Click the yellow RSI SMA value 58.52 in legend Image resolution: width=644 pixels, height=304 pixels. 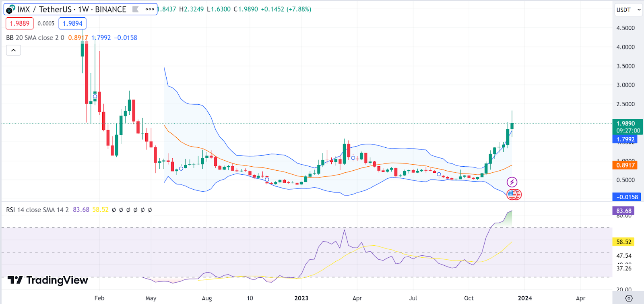click(x=100, y=210)
